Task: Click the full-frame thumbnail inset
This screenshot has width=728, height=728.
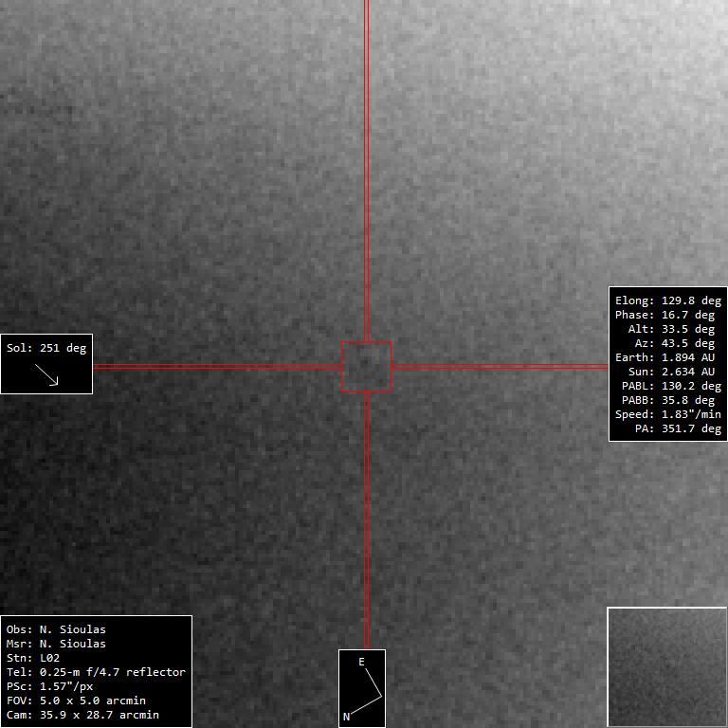Action: (x=666, y=666)
